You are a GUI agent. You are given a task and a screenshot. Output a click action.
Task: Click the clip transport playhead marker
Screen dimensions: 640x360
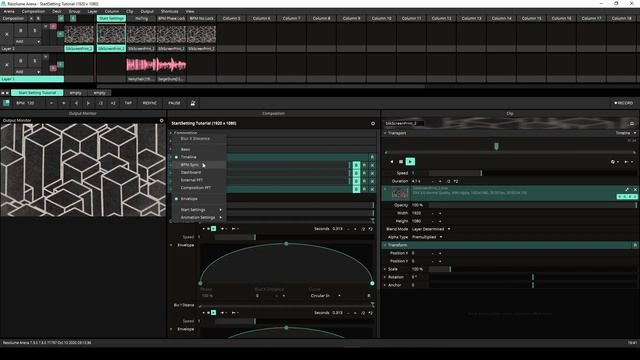pyautogui.click(x=496, y=146)
